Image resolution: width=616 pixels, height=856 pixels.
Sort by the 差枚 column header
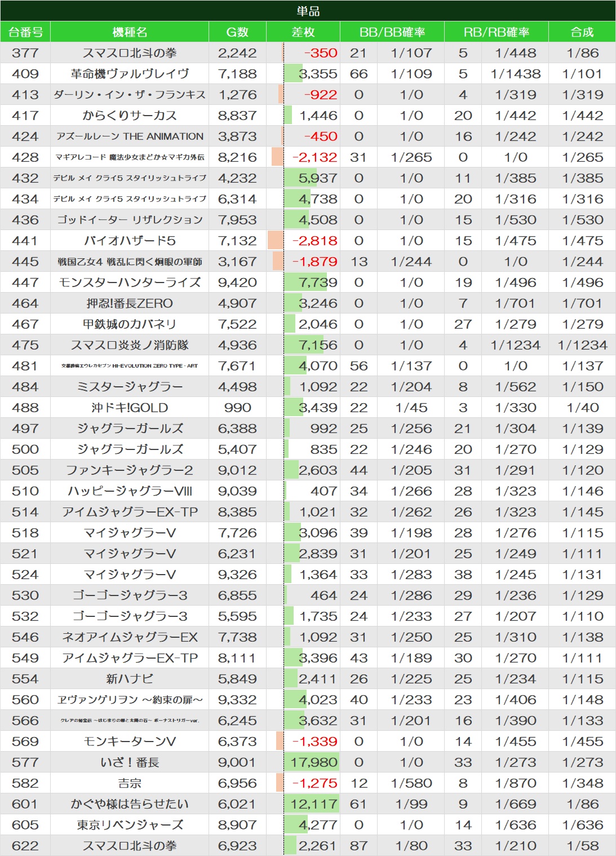303,32
